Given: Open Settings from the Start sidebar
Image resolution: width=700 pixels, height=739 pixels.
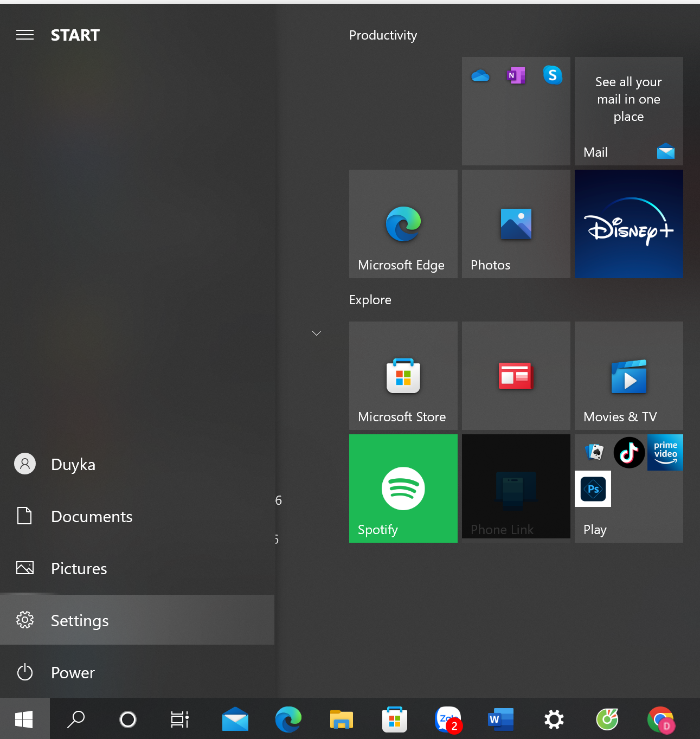Looking at the screenshot, I should pos(137,620).
